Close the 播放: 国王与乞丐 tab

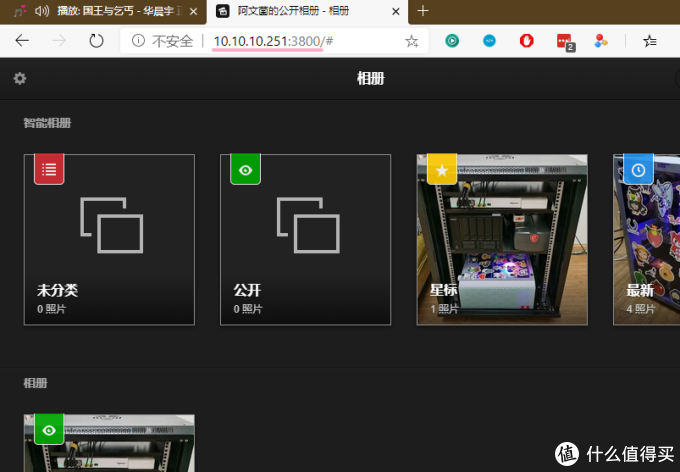pos(194,11)
